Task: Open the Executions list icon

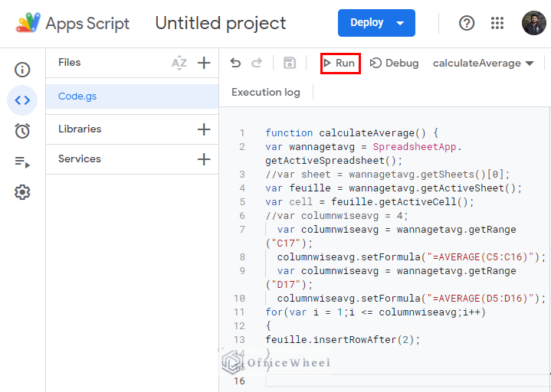Action: pos(22,162)
